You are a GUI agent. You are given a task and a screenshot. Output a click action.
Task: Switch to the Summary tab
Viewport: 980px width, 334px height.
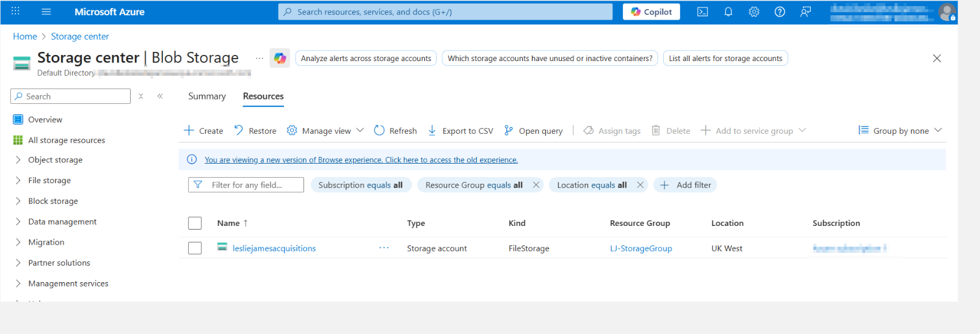tap(207, 96)
